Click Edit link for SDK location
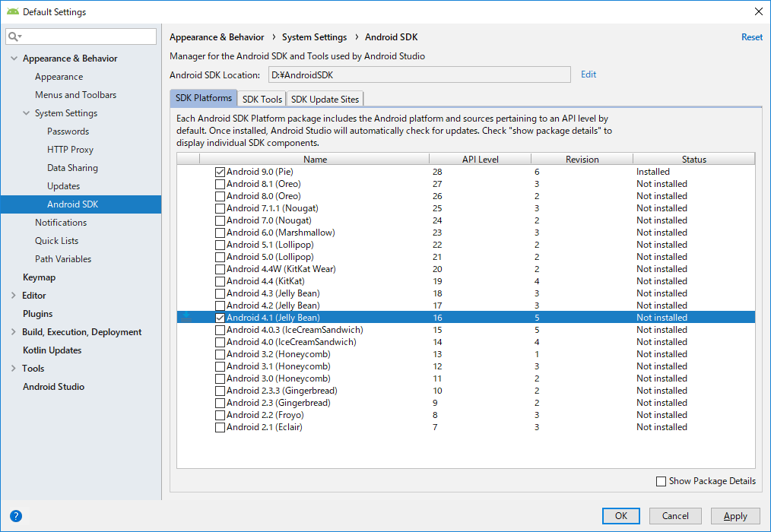771x532 pixels. (589, 74)
